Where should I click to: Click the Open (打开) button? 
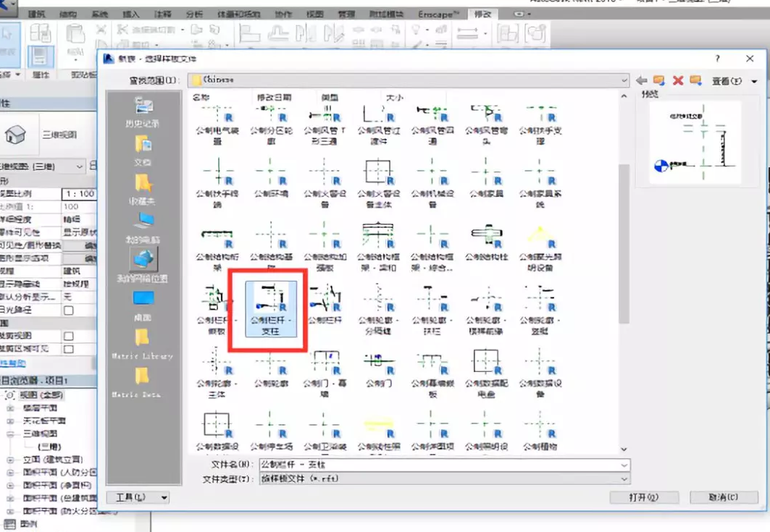click(644, 497)
